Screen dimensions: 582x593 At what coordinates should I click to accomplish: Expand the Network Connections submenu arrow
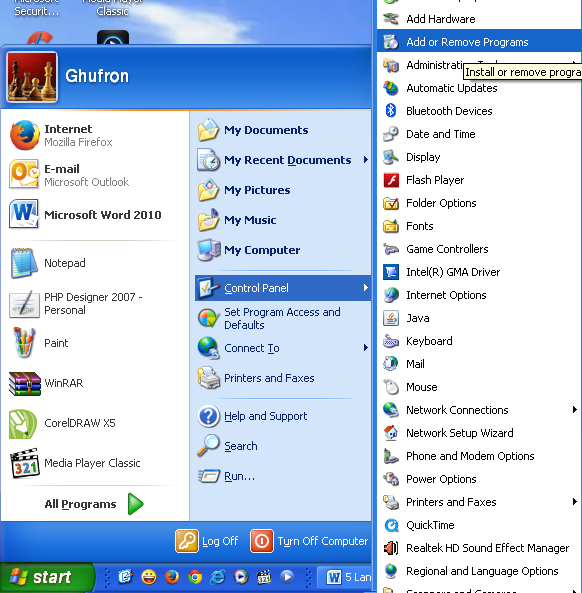click(574, 410)
